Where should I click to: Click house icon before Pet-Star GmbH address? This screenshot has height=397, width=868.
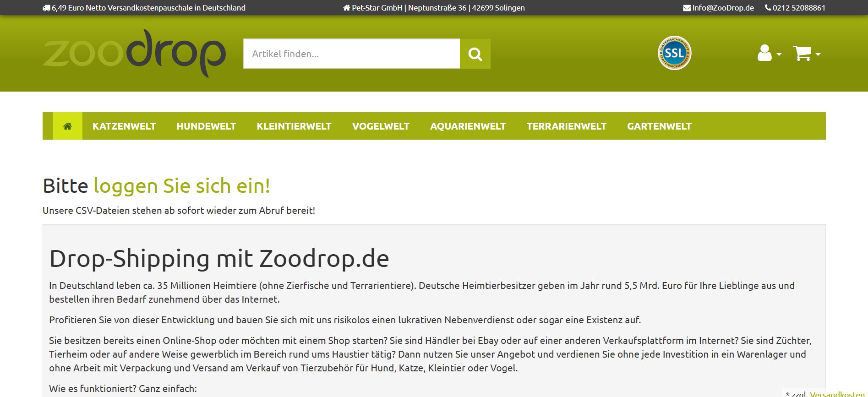346,8
